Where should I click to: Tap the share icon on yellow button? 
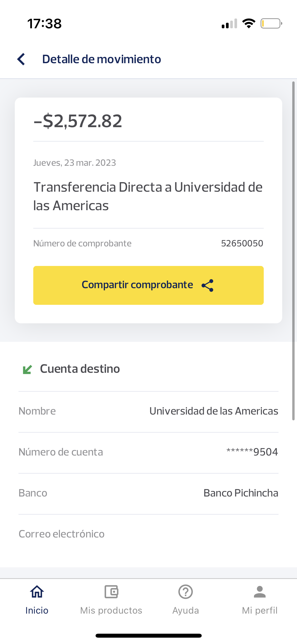coord(208,286)
